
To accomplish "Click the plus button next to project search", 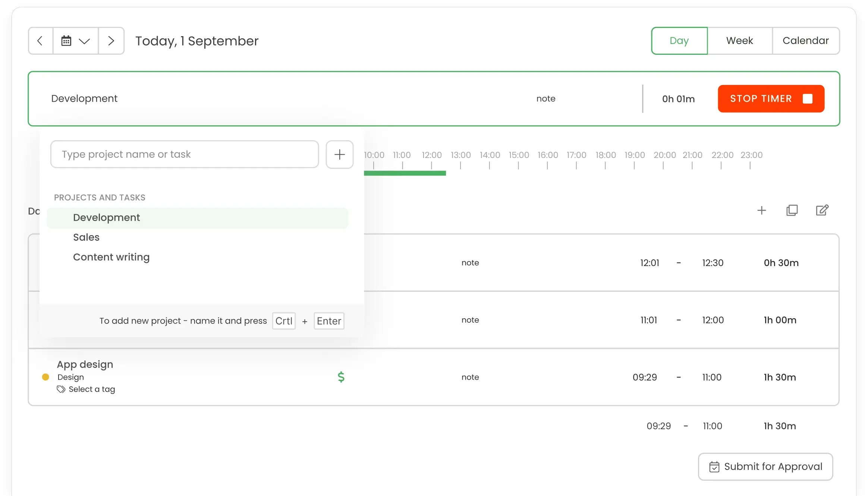I will pos(339,154).
